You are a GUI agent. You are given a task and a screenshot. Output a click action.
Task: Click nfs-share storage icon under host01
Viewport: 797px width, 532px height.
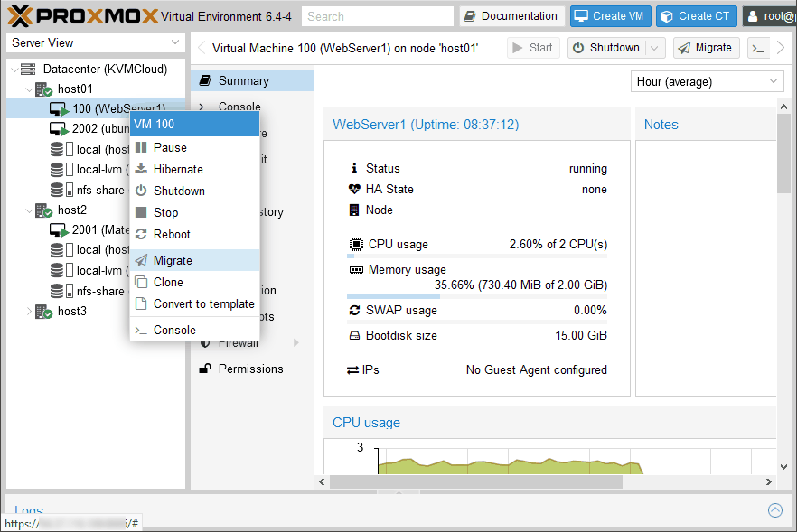point(62,190)
